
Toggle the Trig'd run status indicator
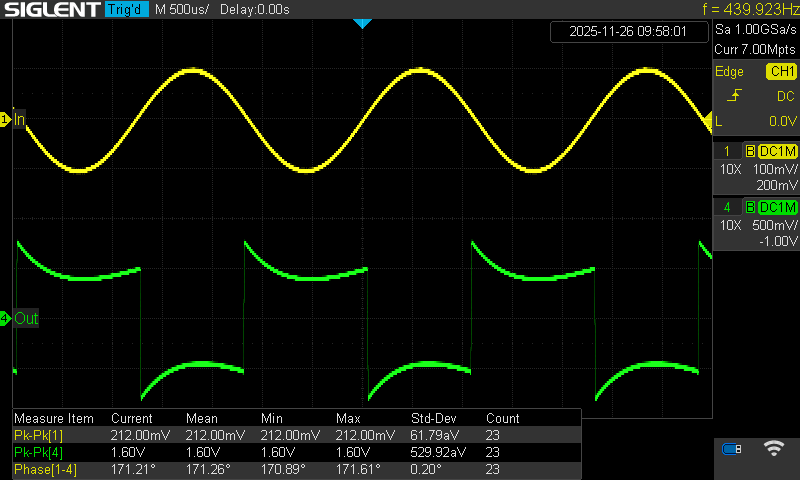[x=126, y=10]
